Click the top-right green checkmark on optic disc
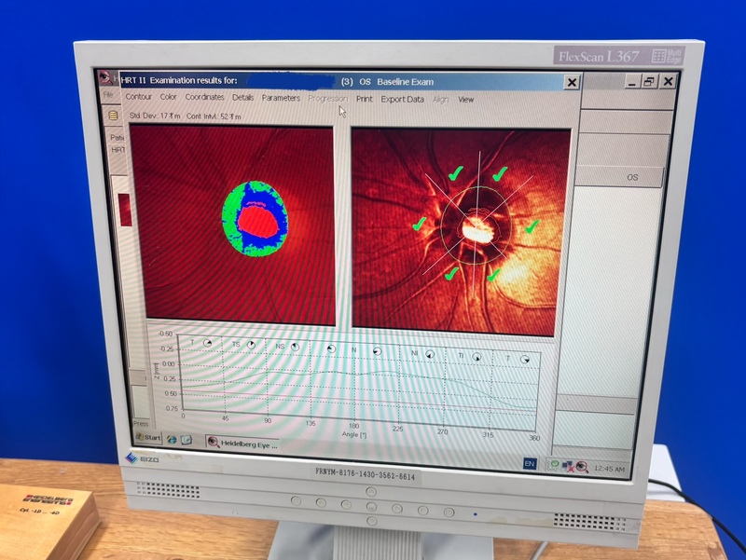The image size is (746, 560). [500, 172]
